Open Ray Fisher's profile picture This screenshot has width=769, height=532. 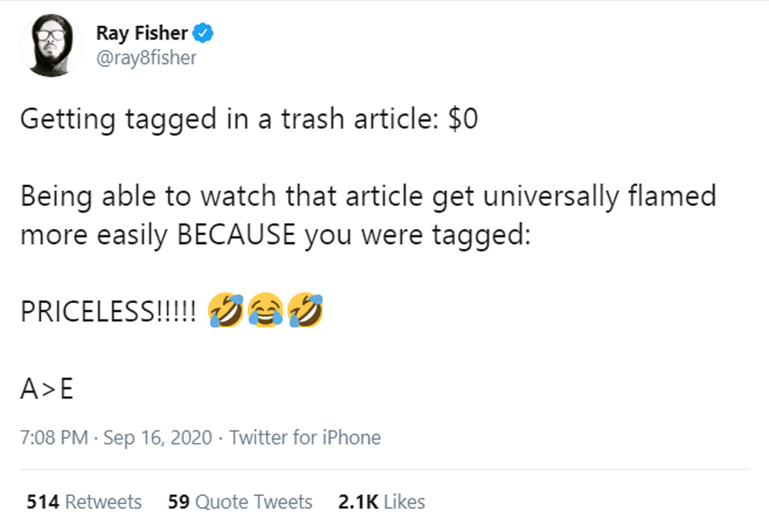pos(51,45)
